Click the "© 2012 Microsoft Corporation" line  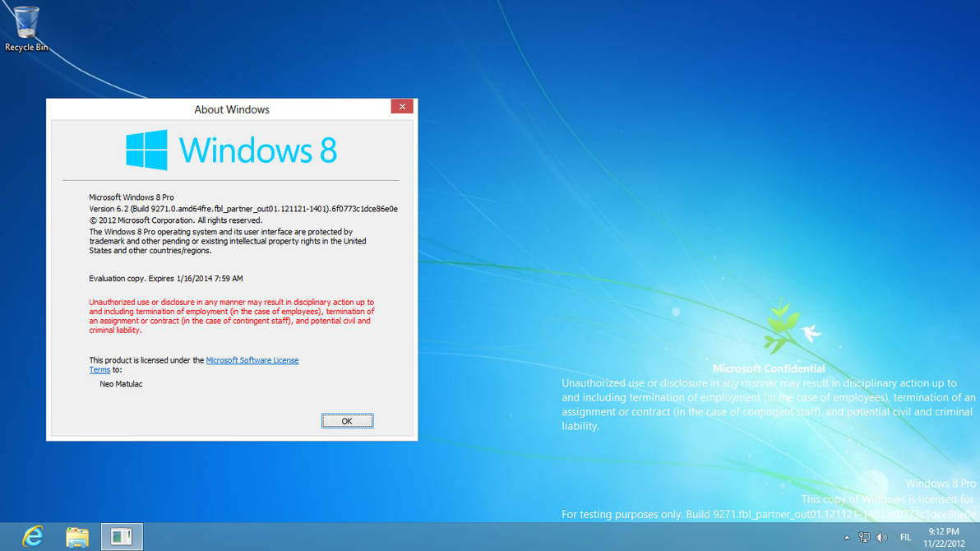tap(176, 220)
